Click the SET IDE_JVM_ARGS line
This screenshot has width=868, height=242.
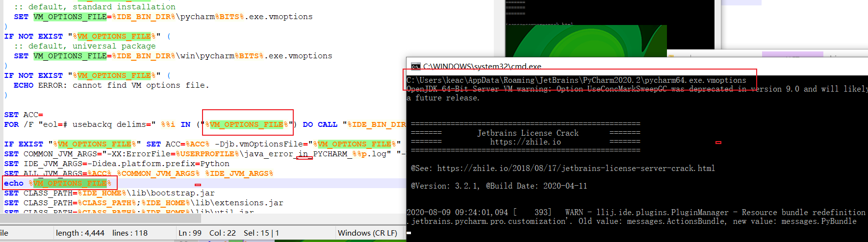117,164
